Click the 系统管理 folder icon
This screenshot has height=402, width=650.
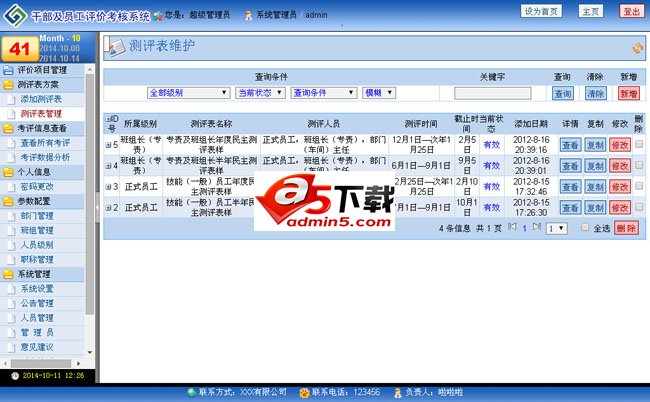tap(8, 274)
